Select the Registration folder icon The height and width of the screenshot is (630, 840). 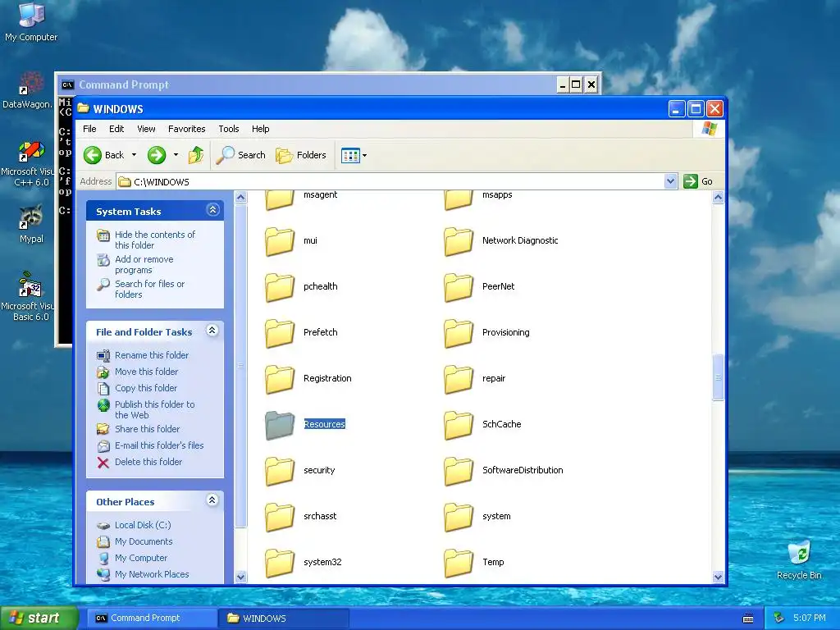pyautogui.click(x=280, y=379)
